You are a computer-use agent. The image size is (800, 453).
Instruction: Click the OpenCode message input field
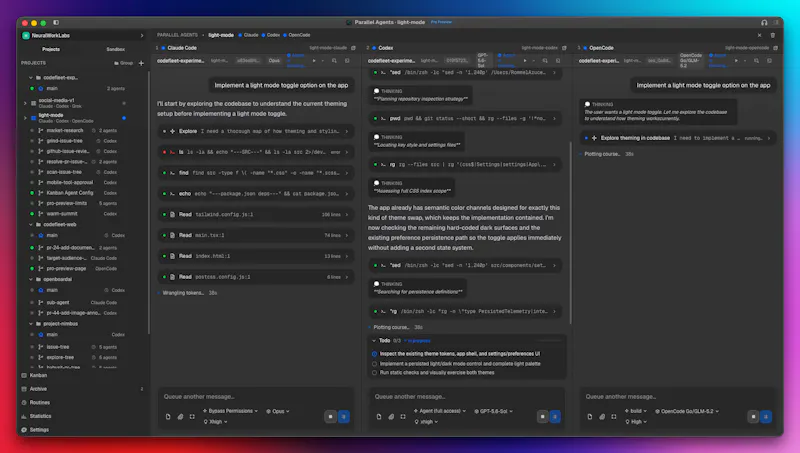tap(678, 397)
